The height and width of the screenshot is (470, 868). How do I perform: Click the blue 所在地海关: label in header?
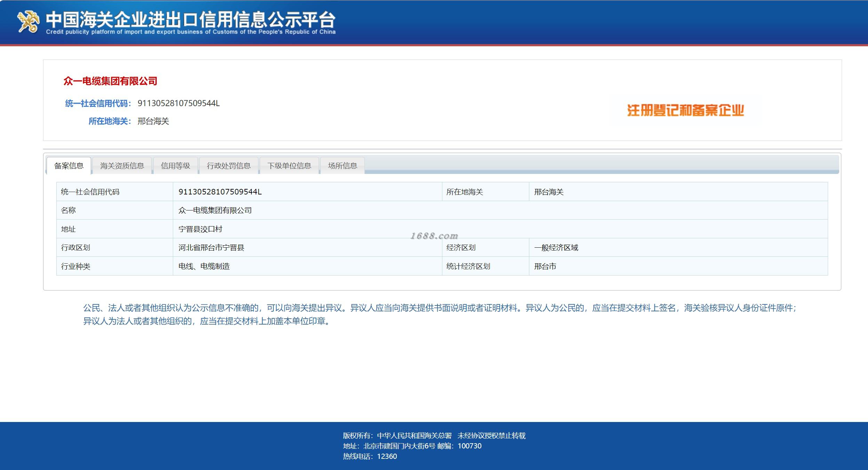pos(110,121)
